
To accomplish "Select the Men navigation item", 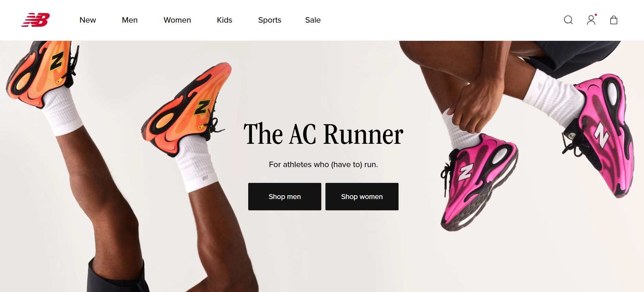I will click(x=130, y=20).
